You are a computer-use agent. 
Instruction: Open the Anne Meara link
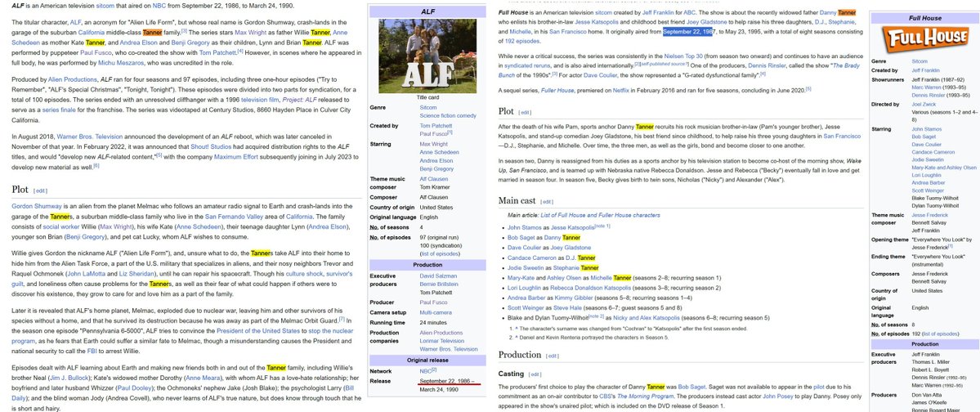202,378
